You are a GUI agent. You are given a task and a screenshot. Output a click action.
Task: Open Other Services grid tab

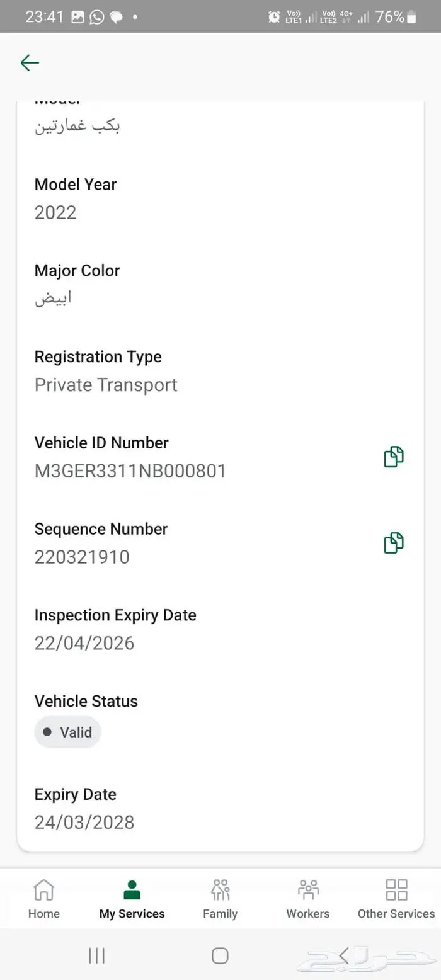[396, 899]
